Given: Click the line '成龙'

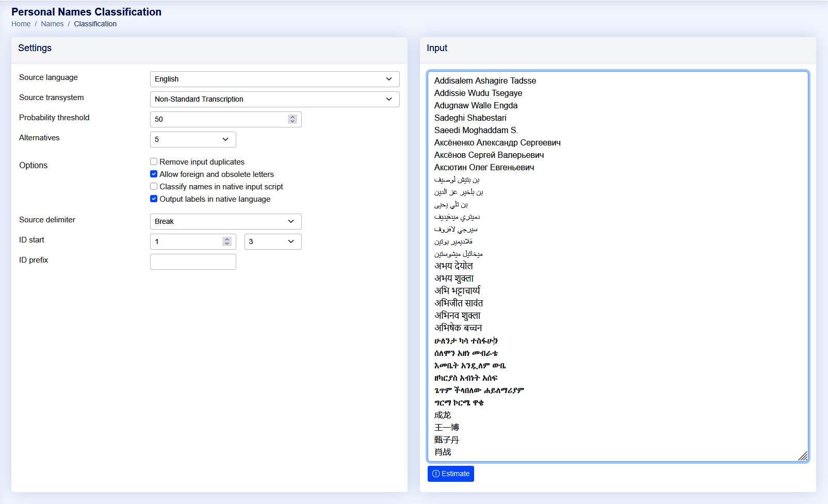Looking at the screenshot, I should click(x=443, y=415).
